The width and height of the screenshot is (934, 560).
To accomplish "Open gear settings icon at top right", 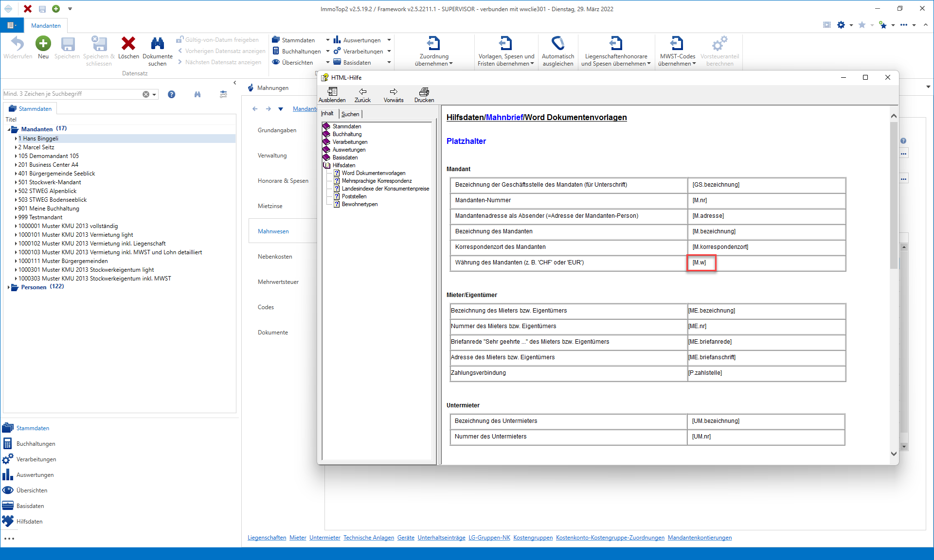I will tap(841, 25).
